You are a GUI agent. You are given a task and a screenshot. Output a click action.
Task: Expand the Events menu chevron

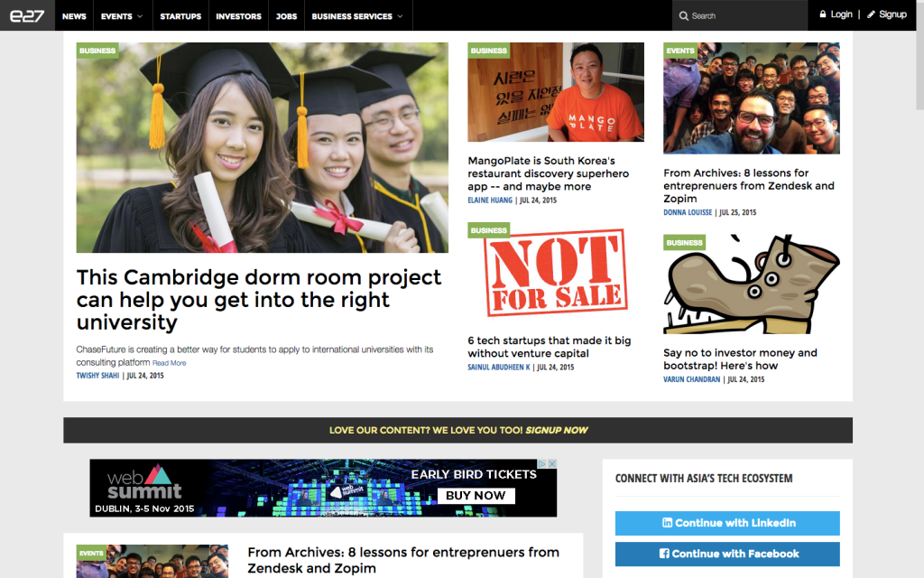click(x=140, y=16)
